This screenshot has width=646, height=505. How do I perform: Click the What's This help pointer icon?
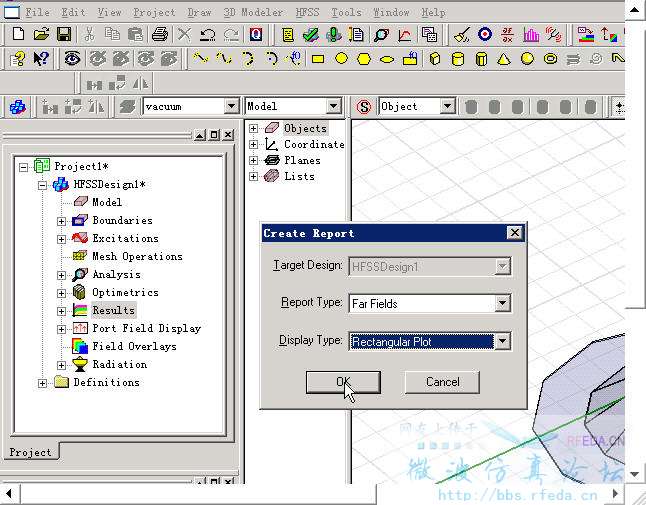point(41,59)
